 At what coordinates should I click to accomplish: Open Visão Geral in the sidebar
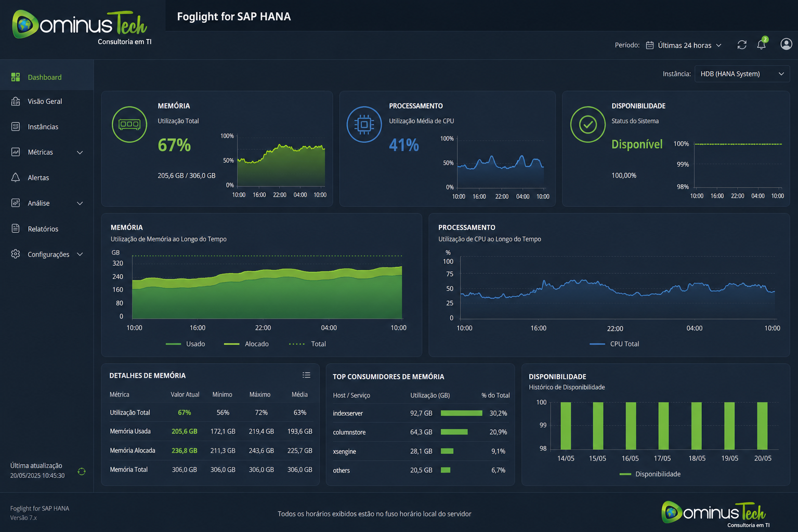pos(47,101)
